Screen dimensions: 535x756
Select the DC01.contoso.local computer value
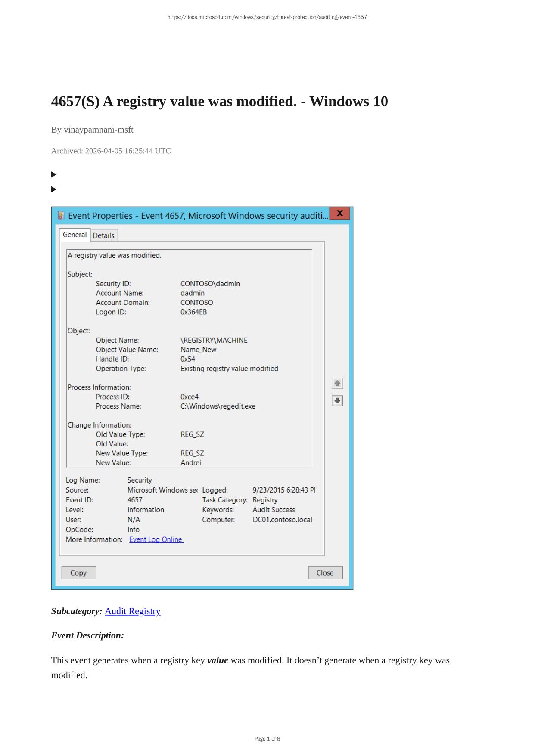pos(282,520)
